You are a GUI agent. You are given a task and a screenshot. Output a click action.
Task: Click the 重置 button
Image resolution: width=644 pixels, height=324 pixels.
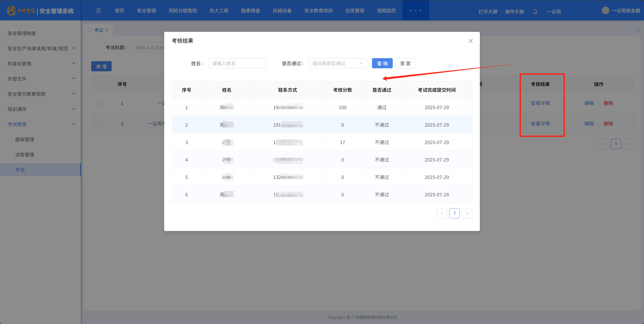click(x=405, y=63)
